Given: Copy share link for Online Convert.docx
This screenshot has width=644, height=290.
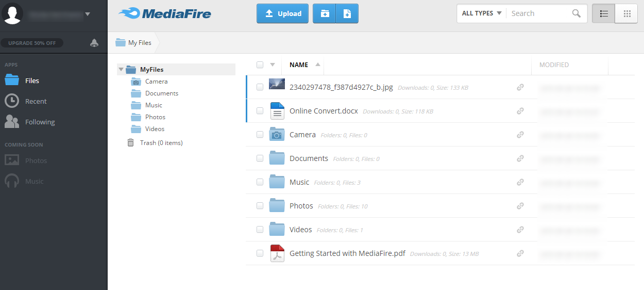Looking at the screenshot, I should [x=520, y=111].
